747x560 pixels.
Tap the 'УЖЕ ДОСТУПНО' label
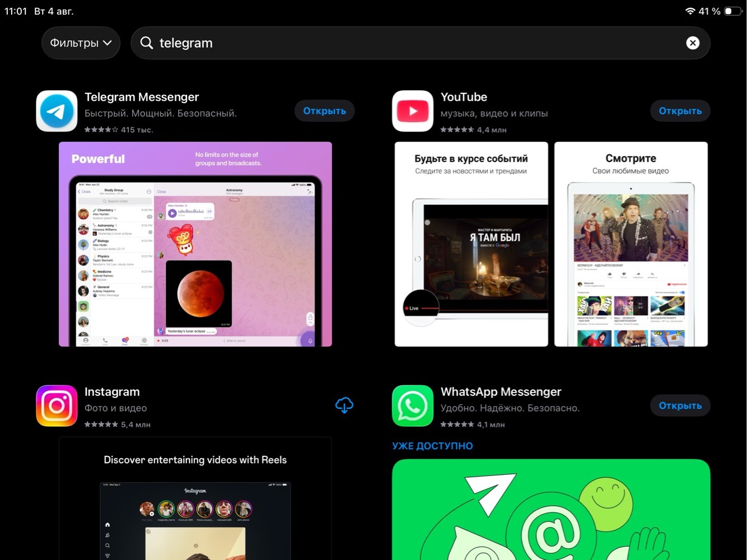point(432,446)
